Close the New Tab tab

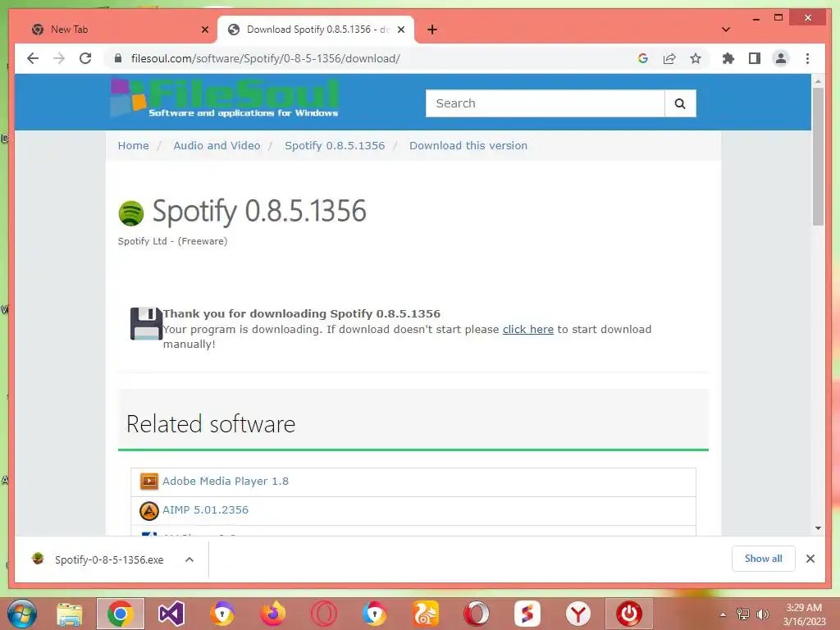click(x=204, y=30)
